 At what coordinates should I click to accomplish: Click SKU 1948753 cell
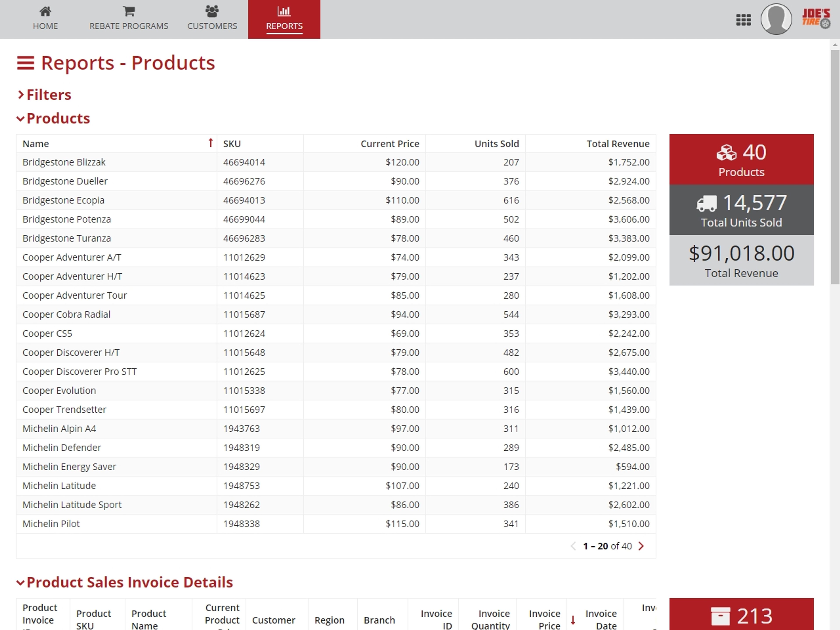(x=260, y=486)
